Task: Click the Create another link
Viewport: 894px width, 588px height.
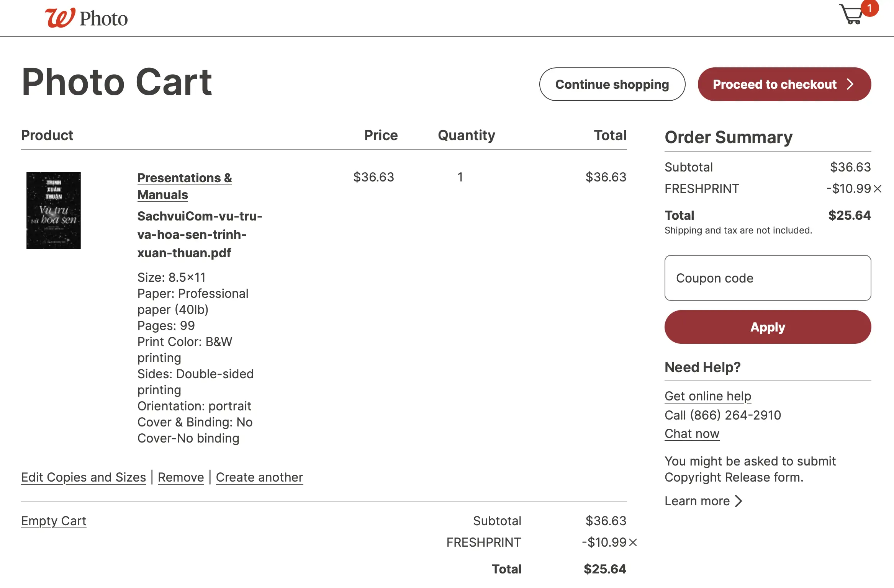Action: [x=259, y=477]
